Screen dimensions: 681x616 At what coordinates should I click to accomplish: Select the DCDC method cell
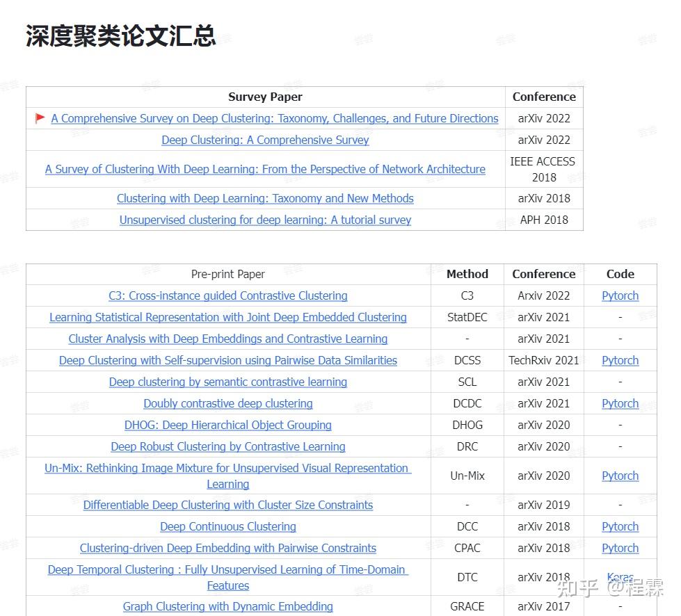[467, 404]
